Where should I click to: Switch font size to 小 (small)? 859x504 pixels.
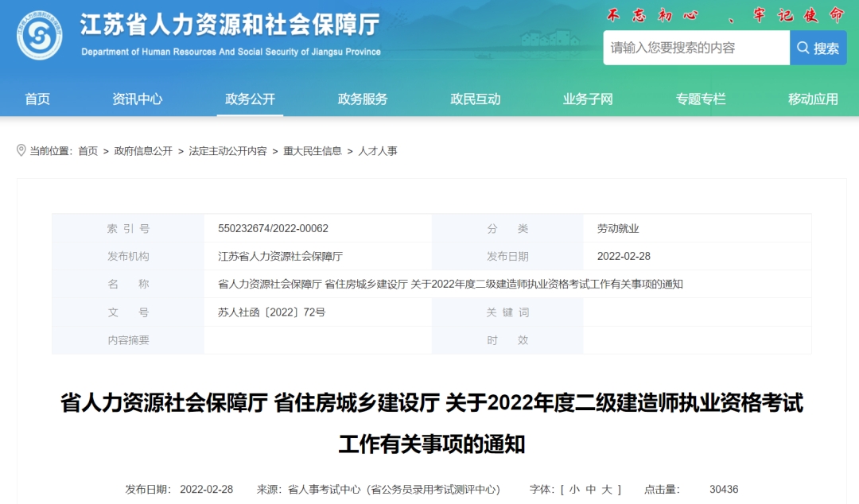(576, 490)
